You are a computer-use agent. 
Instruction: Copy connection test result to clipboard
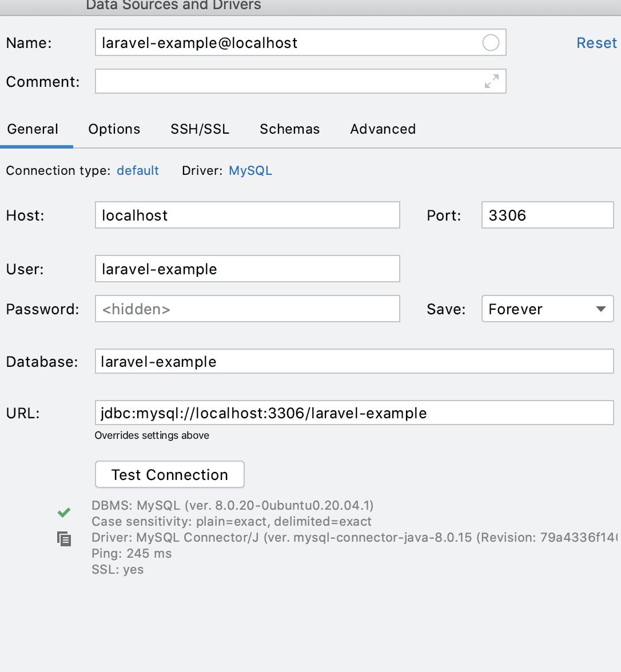tap(64, 539)
